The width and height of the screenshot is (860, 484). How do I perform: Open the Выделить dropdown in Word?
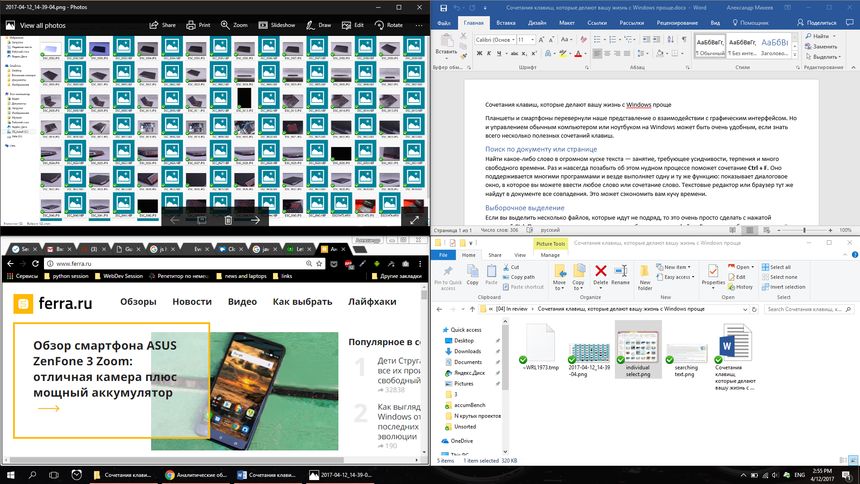point(824,57)
